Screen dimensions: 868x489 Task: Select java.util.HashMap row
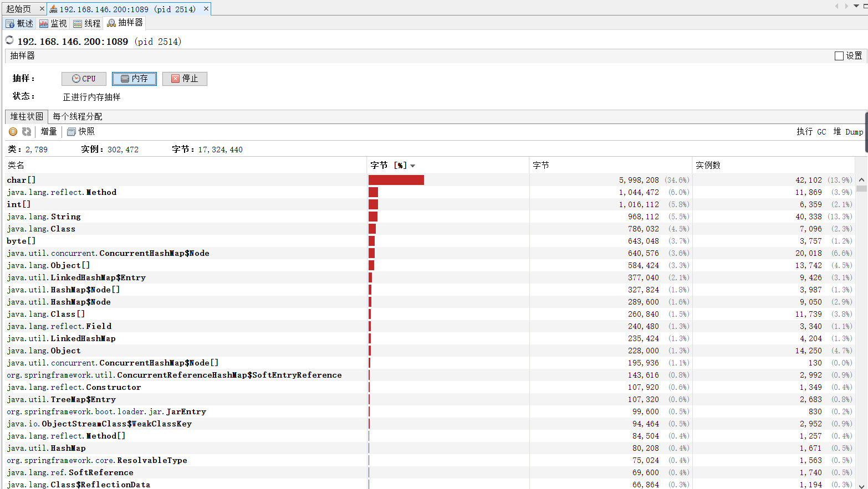coord(431,448)
